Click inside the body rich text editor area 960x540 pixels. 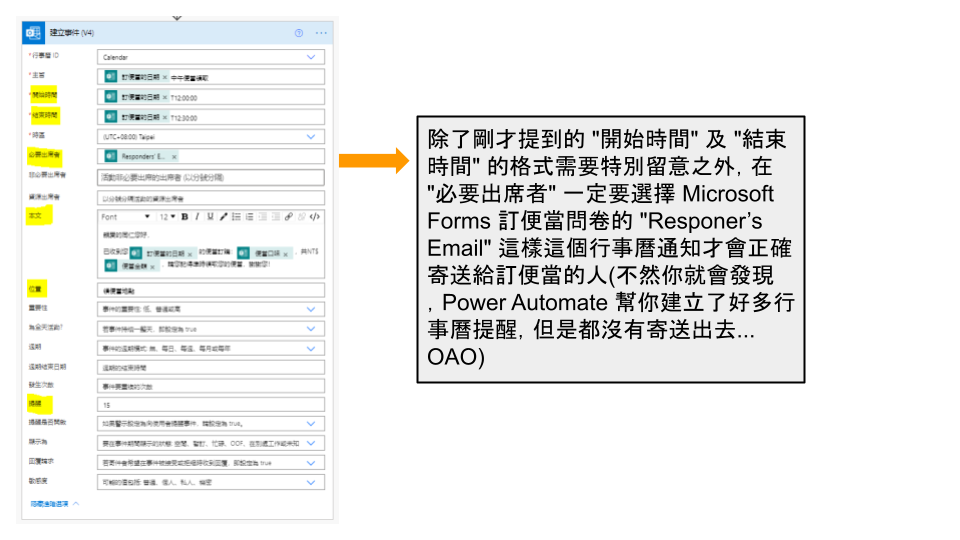(211, 251)
